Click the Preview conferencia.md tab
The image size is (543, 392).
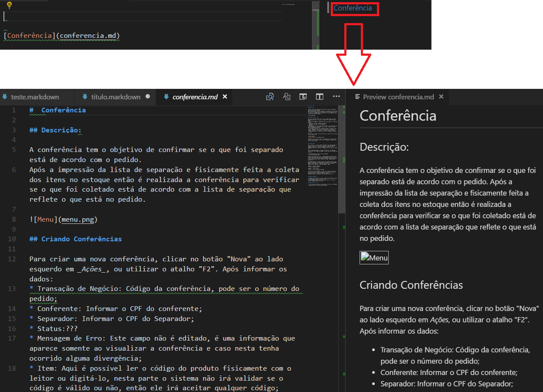point(398,97)
